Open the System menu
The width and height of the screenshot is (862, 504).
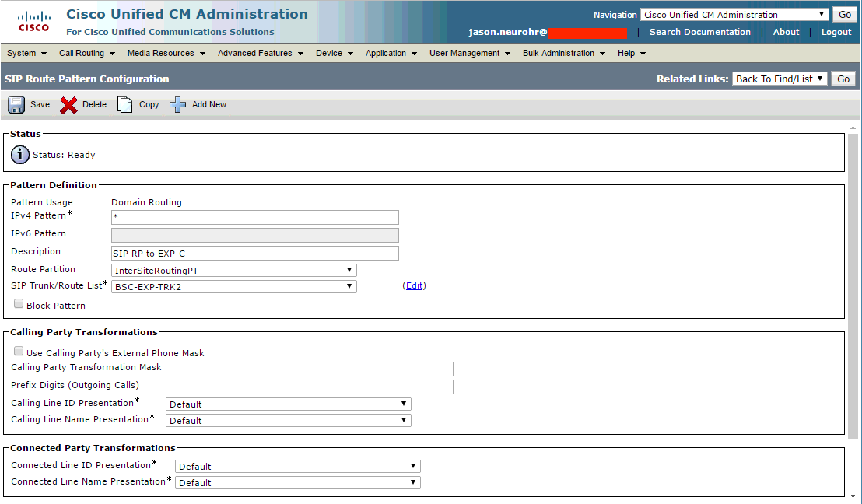click(26, 54)
